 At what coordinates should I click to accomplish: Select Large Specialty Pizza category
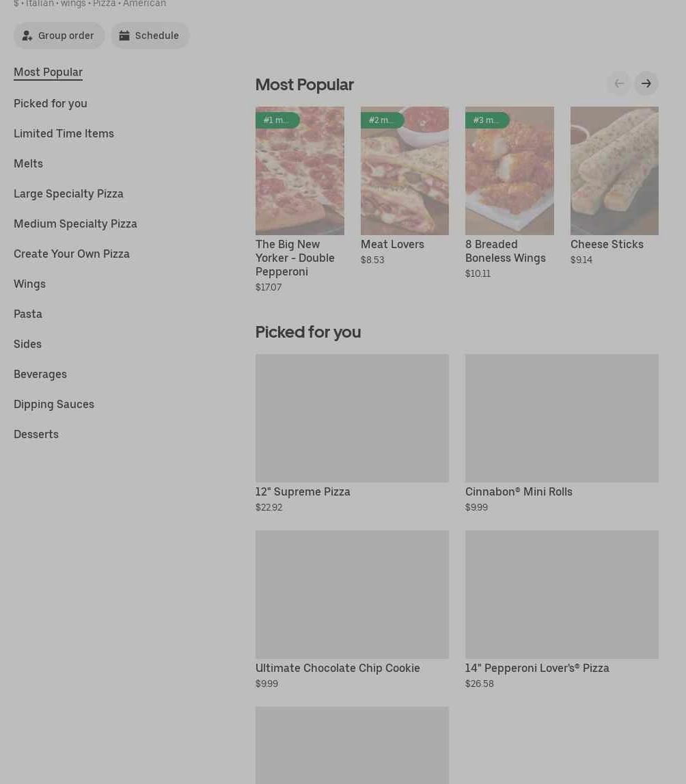tap(68, 193)
